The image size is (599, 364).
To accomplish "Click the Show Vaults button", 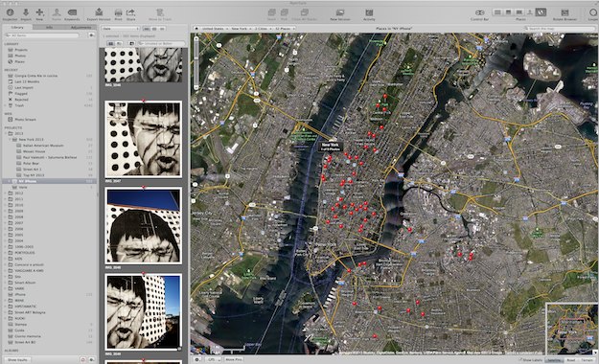I will point(17,360).
